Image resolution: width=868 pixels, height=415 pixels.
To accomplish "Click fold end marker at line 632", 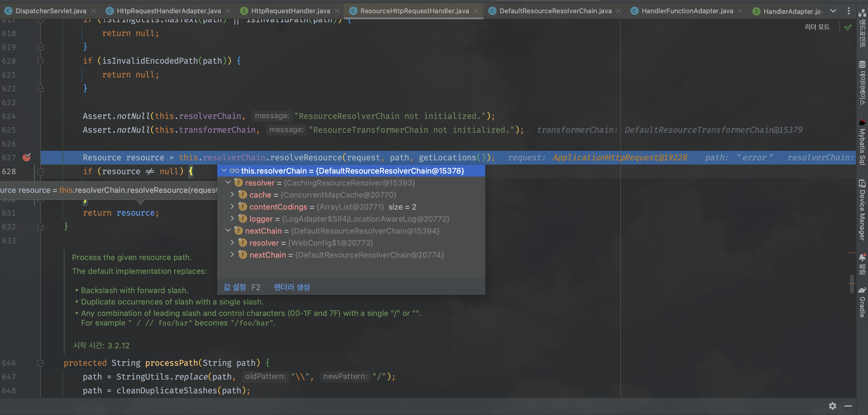I will pyautogui.click(x=40, y=226).
